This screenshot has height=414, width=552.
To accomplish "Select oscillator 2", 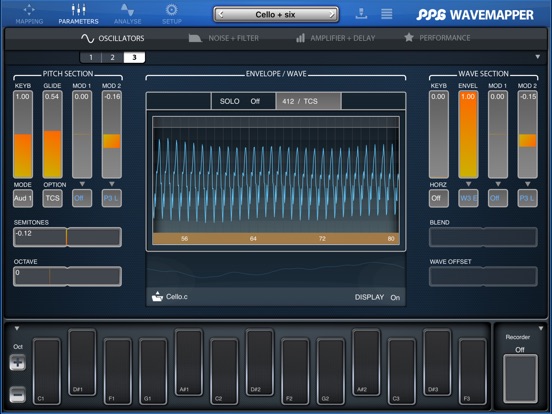I will [x=112, y=57].
